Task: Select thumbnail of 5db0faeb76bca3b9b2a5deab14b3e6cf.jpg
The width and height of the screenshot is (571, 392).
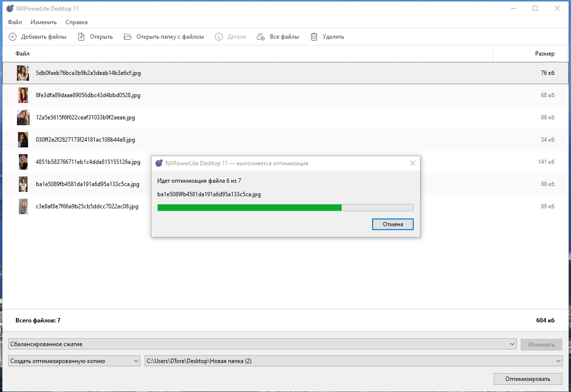Action: pos(23,73)
